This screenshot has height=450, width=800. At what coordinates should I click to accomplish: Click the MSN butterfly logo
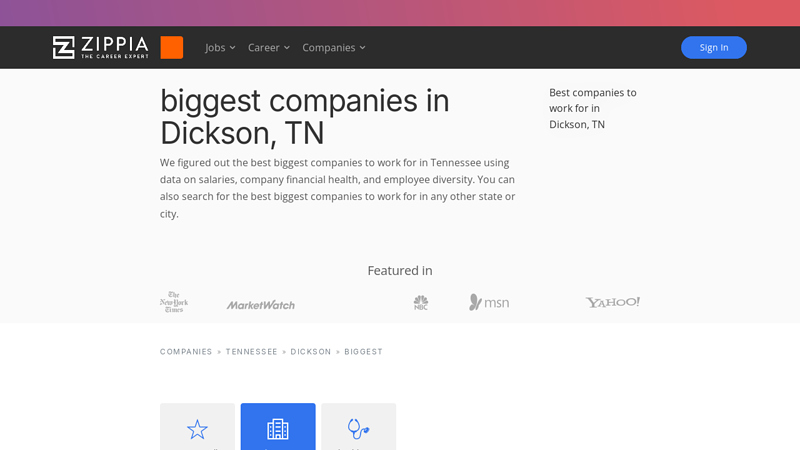click(489, 302)
